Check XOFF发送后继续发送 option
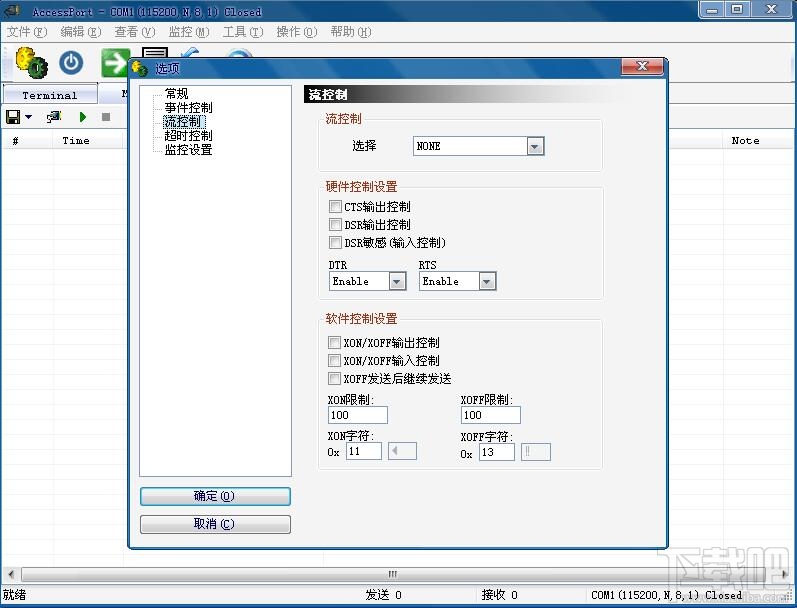The height and width of the screenshot is (608, 797). tap(334, 378)
